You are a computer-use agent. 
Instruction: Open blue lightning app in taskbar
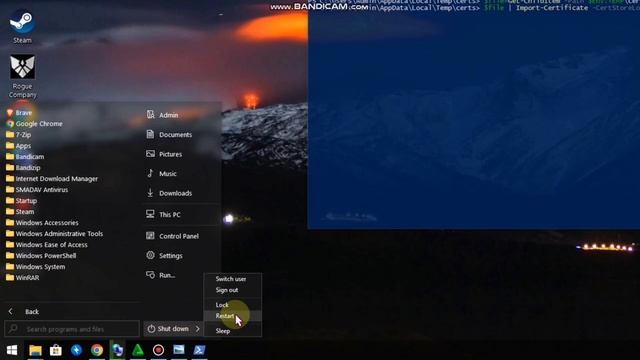(x=76, y=350)
